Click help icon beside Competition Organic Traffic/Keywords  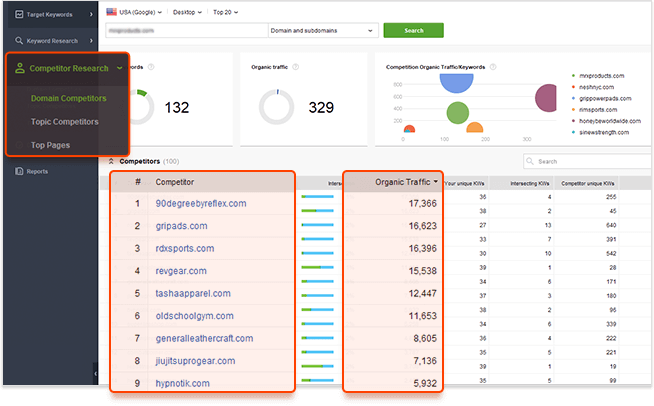493,67
